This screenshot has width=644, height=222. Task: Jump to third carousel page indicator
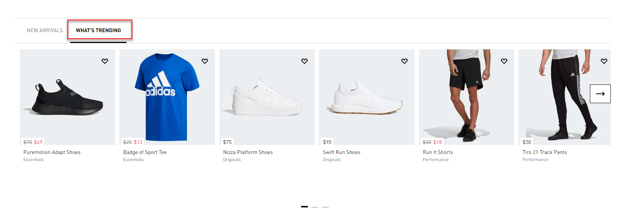coord(325,207)
